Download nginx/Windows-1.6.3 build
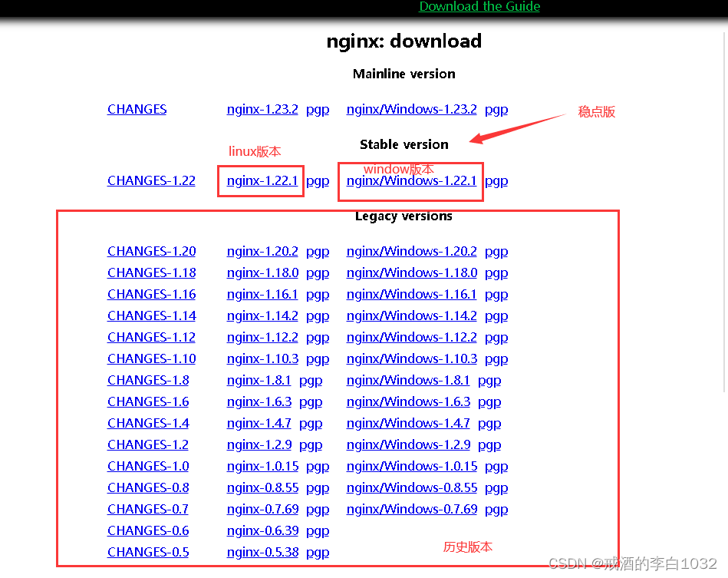Image resolution: width=728 pixels, height=578 pixels. [x=408, y=402]
